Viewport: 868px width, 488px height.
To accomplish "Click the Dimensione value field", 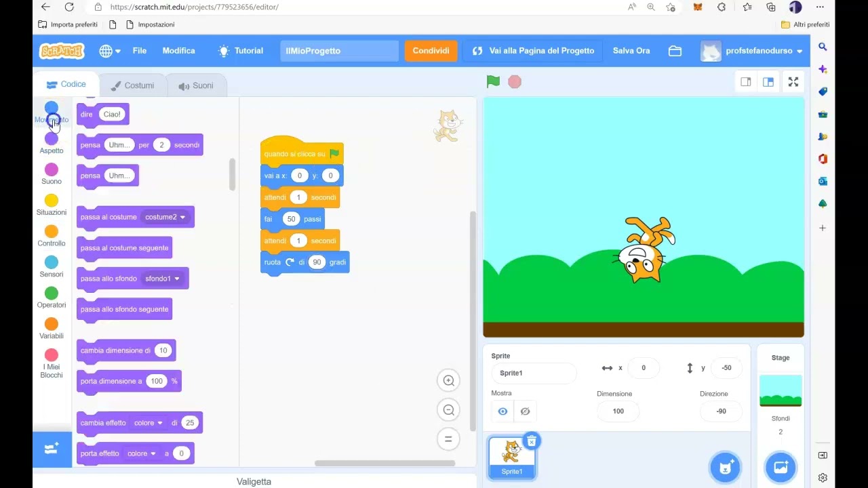I will [x=618, y=411].
